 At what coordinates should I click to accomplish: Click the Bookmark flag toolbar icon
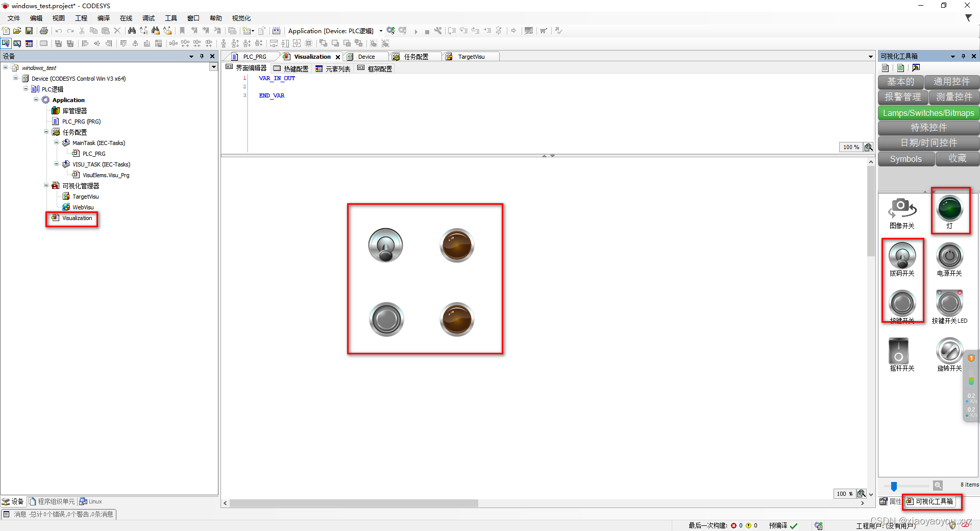[x=182, y=31]
